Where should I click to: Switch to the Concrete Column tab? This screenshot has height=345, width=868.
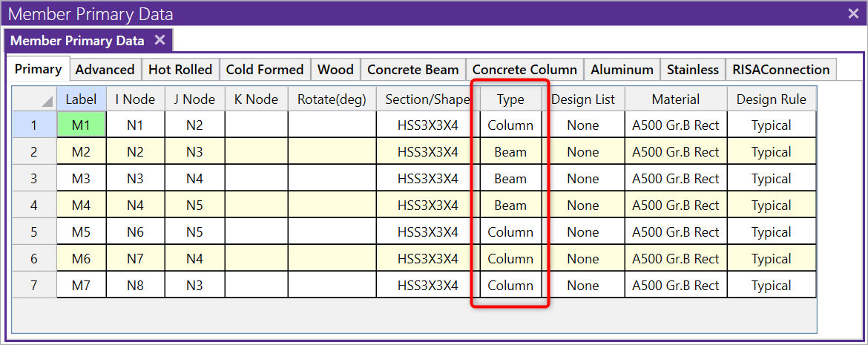coord(525,70)
